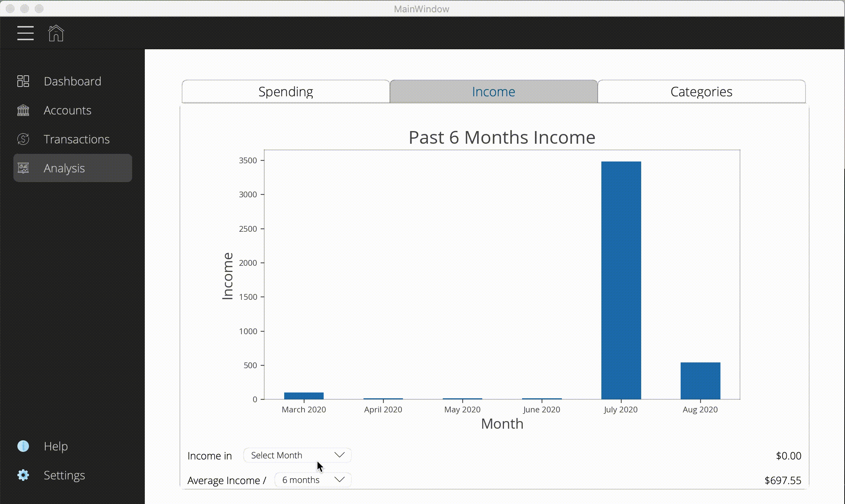The width and height of the screenshot is (845, 504).
Task: Switch to the Spending tab
Action: [285, 91]
